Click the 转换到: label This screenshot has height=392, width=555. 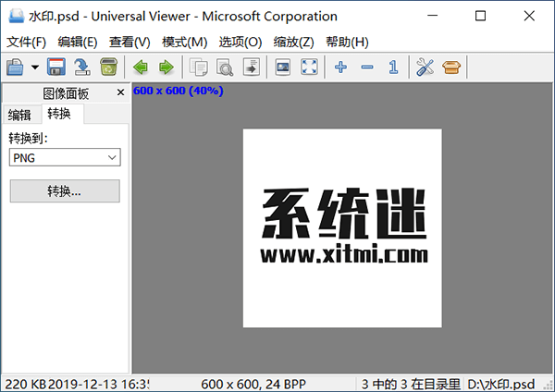coord(29,138)
